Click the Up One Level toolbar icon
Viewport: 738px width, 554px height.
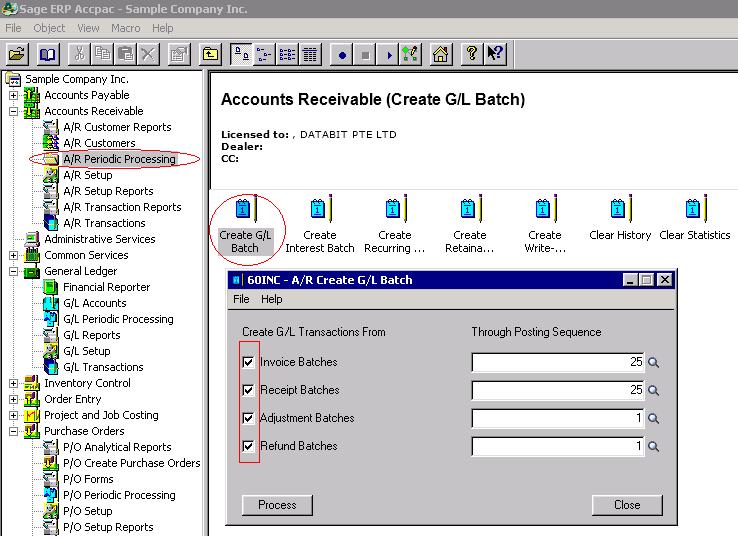click(210, 54)
